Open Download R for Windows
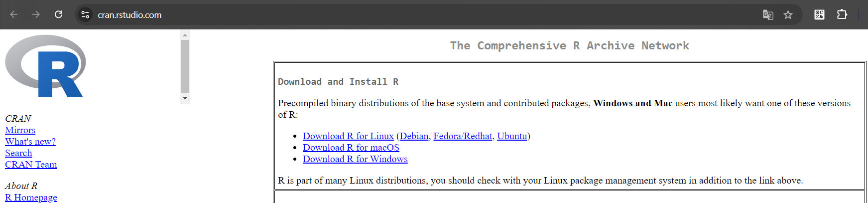This screenshot has height=203, width=868. [x=355, y=159]
